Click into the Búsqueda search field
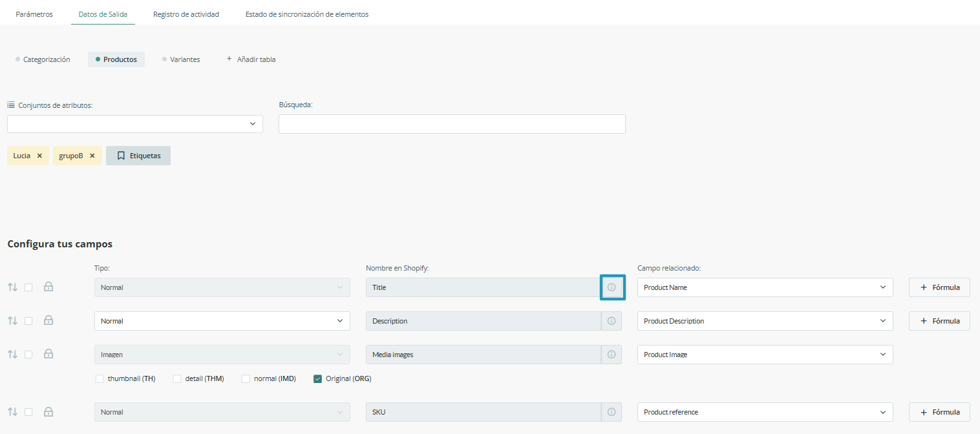980x434 pixels. coord(452,124)
